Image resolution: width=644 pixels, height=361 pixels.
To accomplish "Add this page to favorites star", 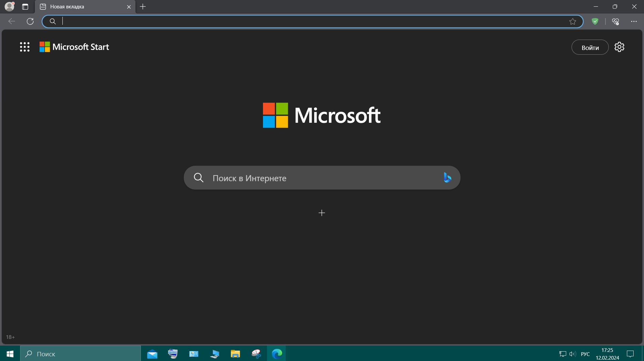I will pyautogui.click(x=573, y=21).
